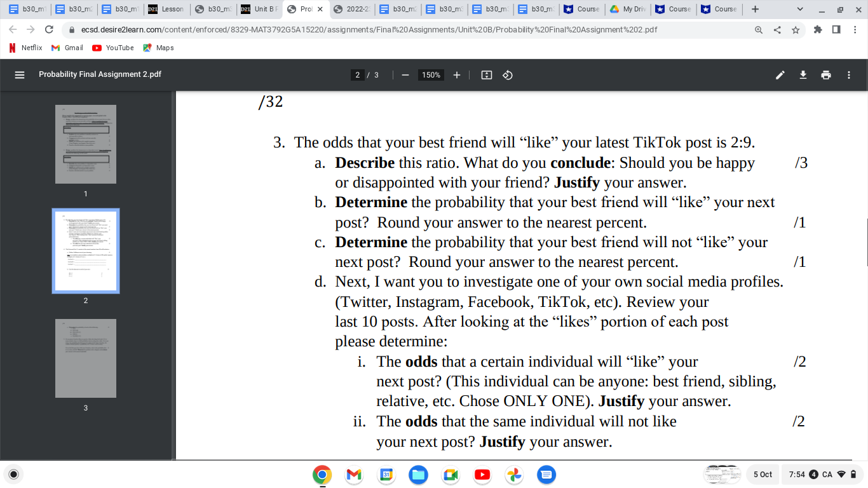Zoom out of the document

[x=405, y=74]
